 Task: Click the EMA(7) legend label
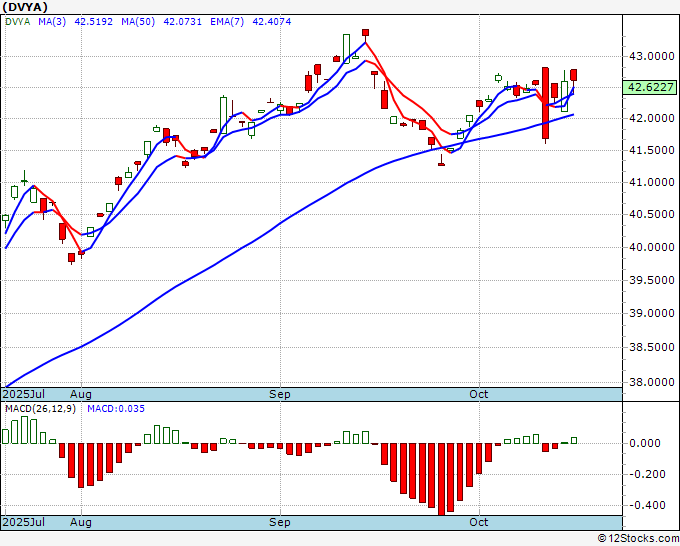point(227,22)
